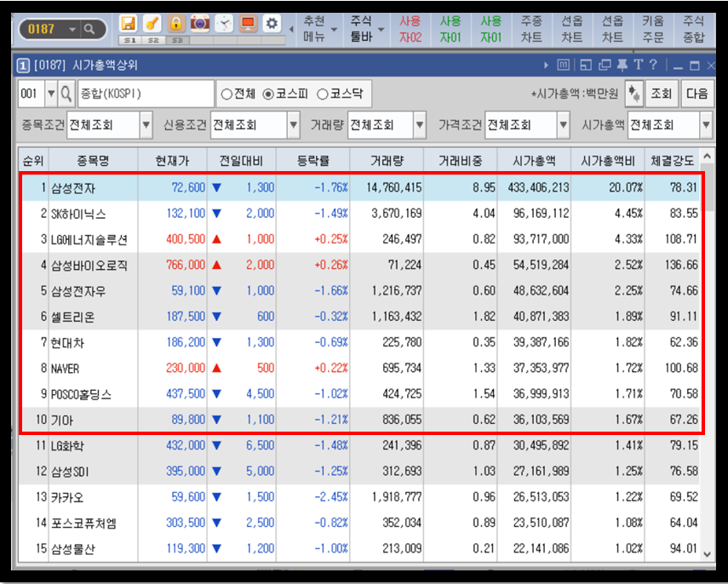Select the 삼성물산 row
This screenshot has height=584, width=728.
pos(361,549)
